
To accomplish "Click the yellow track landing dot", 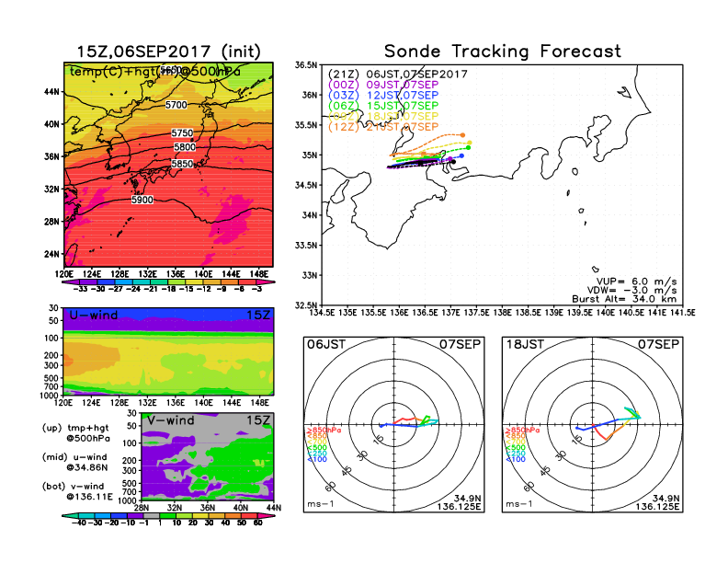I will tap(470, 143).
